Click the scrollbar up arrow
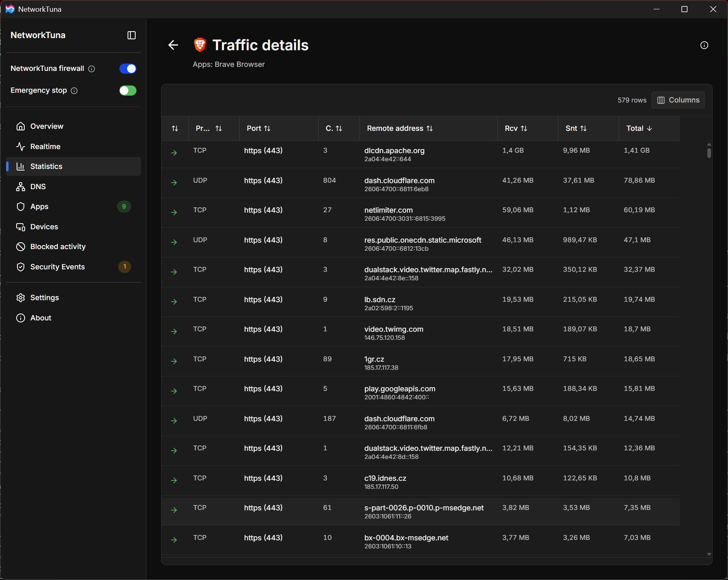 (x=709, y=144)
